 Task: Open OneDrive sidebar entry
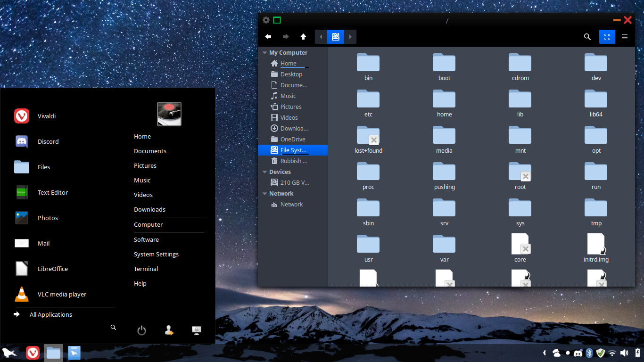pos(293,140)
